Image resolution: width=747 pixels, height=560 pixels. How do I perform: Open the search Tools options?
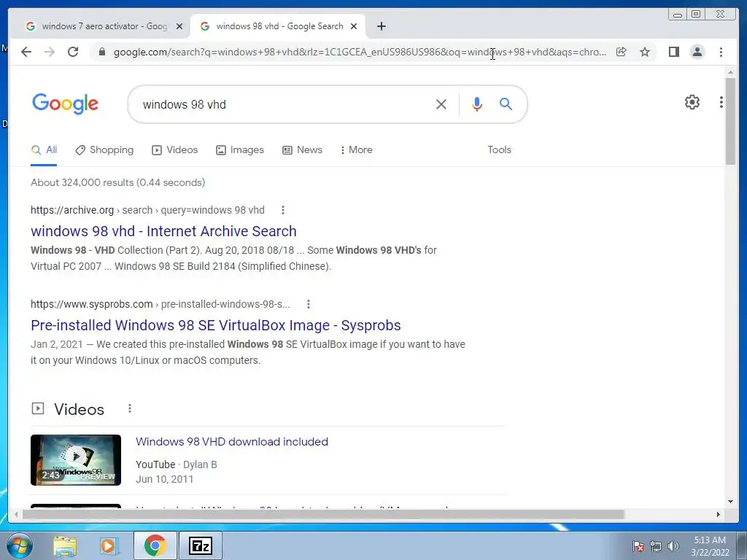click(x=499, y=150)
